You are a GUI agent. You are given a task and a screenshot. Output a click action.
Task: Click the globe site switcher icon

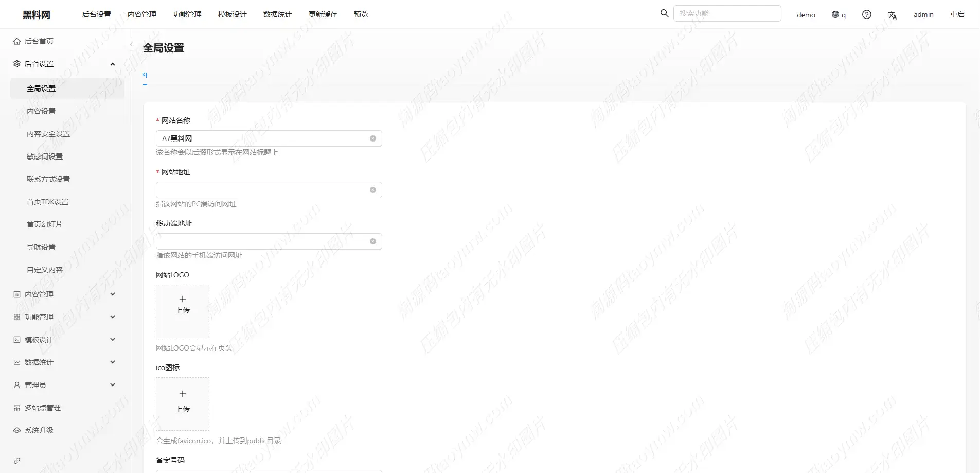click(835, 14)
